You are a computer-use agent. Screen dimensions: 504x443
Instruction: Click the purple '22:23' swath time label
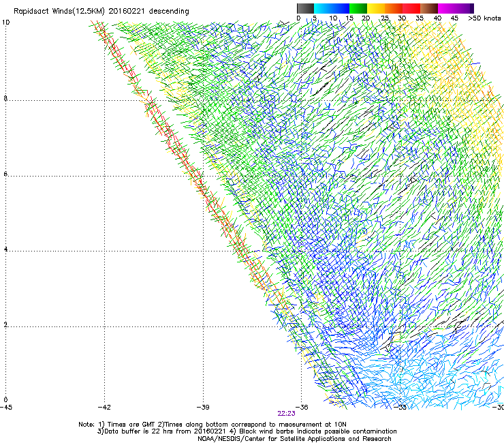coord(286,414)
